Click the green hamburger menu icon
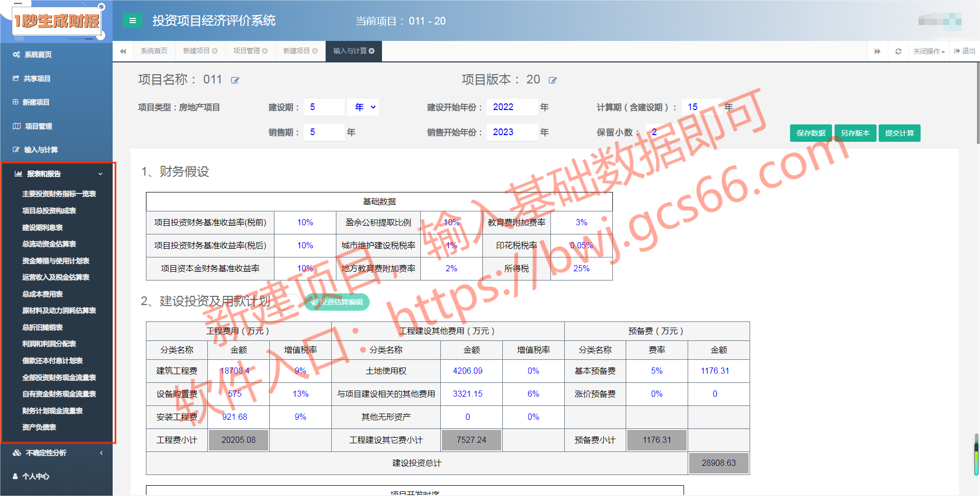 (x=132, y=21)
